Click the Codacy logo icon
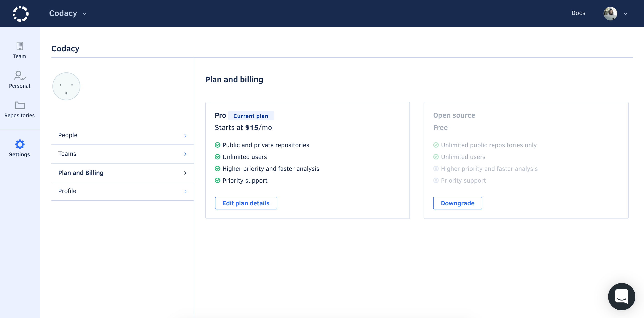The image size is (644, 318). pos(20,14)
